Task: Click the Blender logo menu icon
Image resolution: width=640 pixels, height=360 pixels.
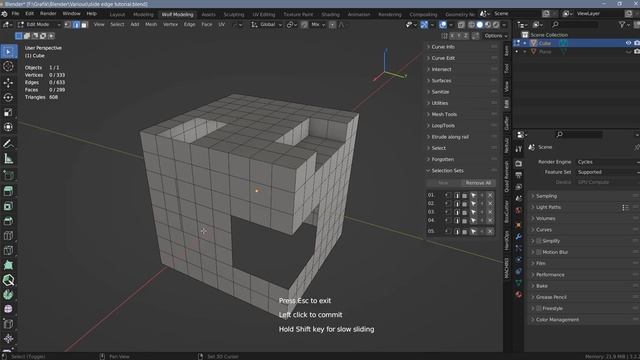Action: point(4,13)
